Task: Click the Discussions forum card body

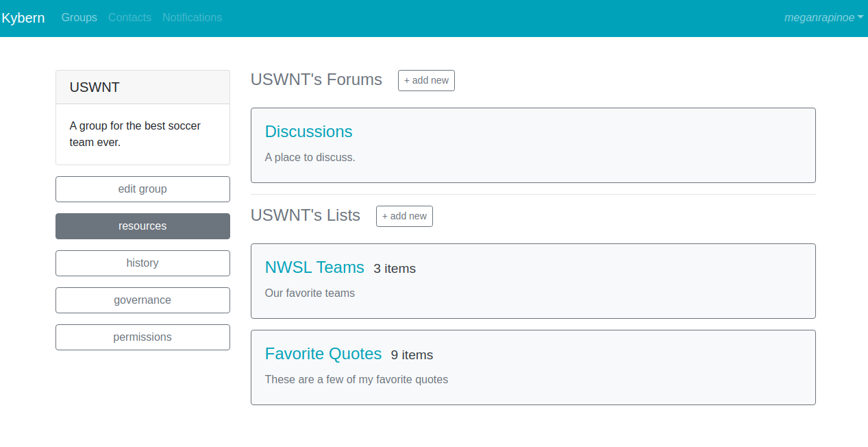Action: (x=533, y=145)
